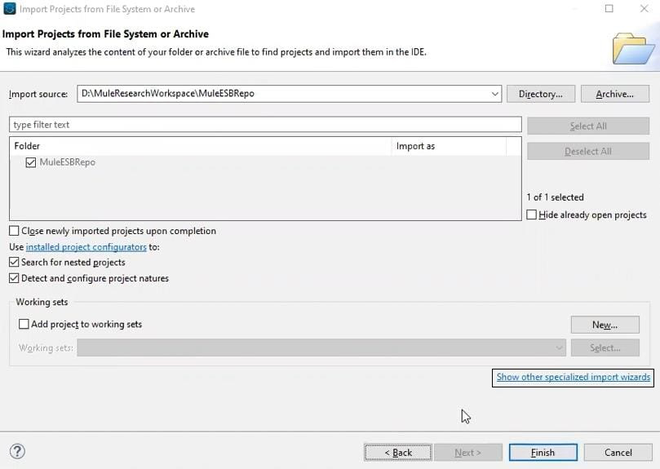Viewport: 660px width, 469px height.
Task: Enable Add project to working sets
Action: pos(25,324)
